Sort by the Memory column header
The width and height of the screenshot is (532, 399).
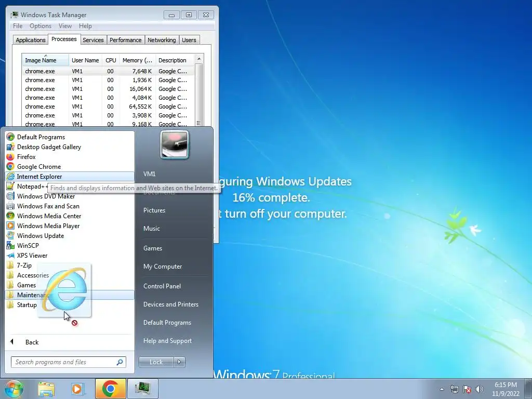point(137,60)
